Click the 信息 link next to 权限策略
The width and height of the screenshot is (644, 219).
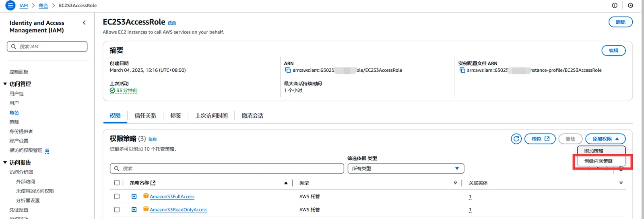[153, 139]
